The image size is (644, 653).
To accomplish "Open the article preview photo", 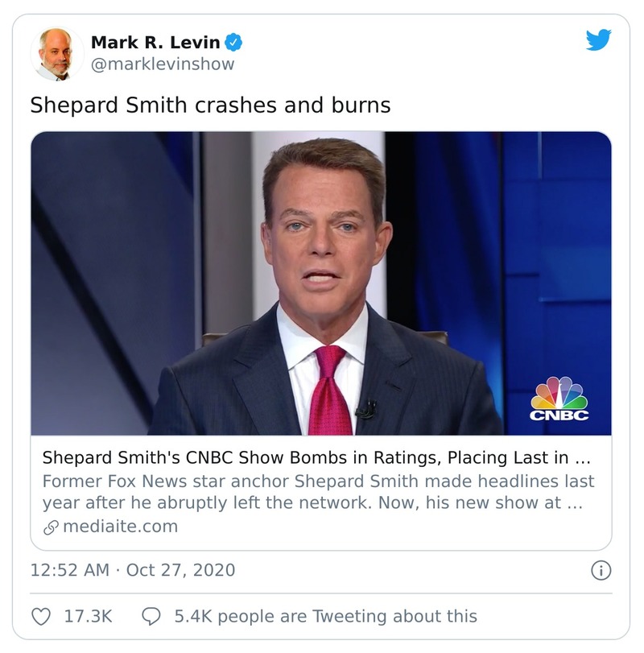I will [320, 283].
